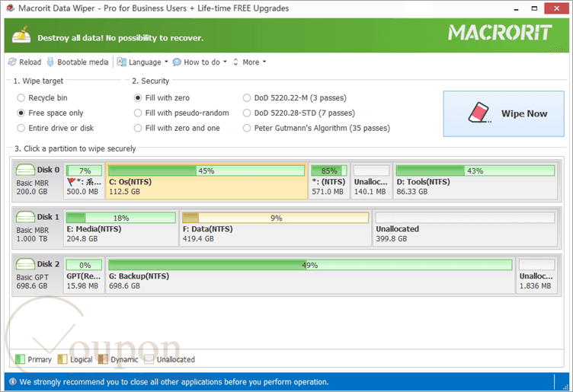
Task: Select the 500.0 MB system partition
Action: (84, 181)
